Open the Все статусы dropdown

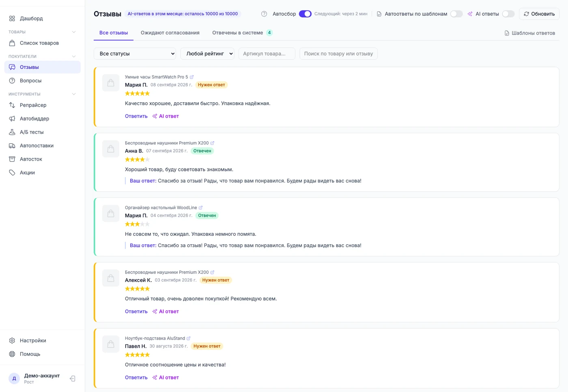[x=135, y=54]
